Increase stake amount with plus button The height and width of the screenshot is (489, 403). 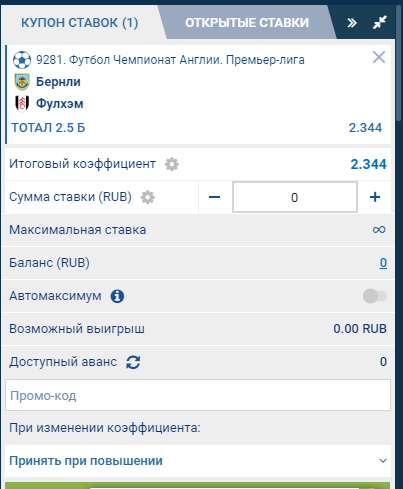[375, 197]
